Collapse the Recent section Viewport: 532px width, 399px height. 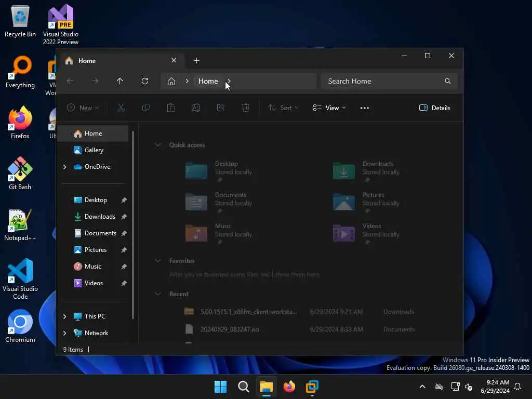pyautogui.click(x=158, y=294)
